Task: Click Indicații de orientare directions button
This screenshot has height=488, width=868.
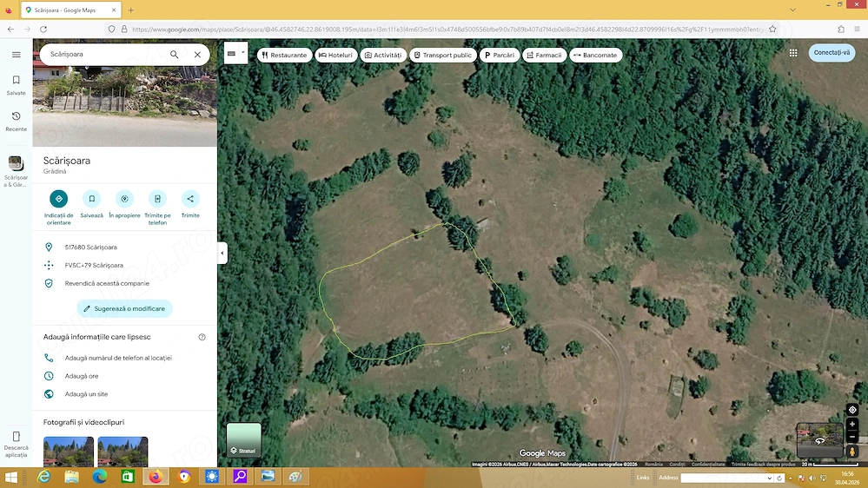Action: (59, 208)
